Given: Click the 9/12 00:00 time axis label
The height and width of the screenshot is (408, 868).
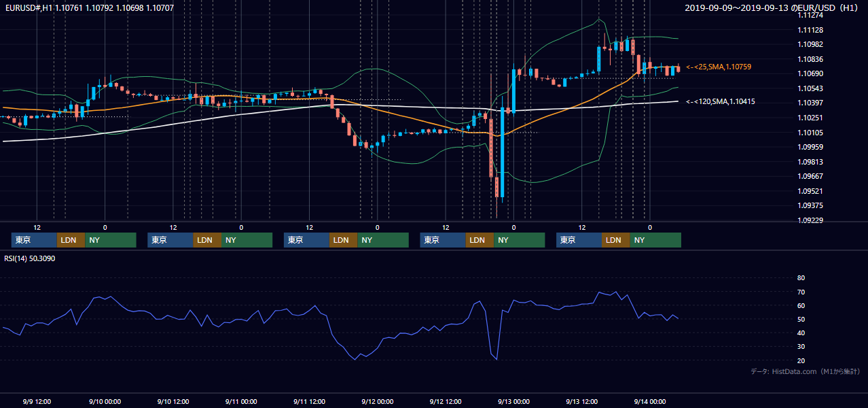Looking at the screenshot, I should click(x=377, y=401).
